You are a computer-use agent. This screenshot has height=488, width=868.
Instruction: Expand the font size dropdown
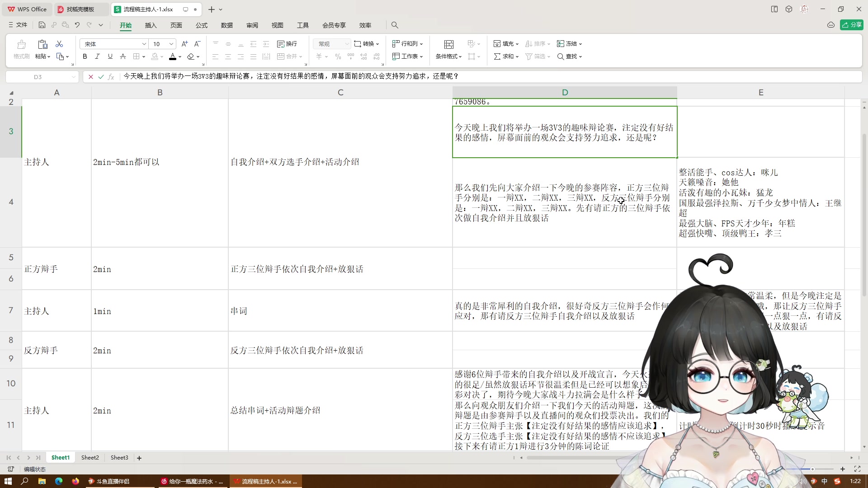pyautogui.click(x=171, y=44)
